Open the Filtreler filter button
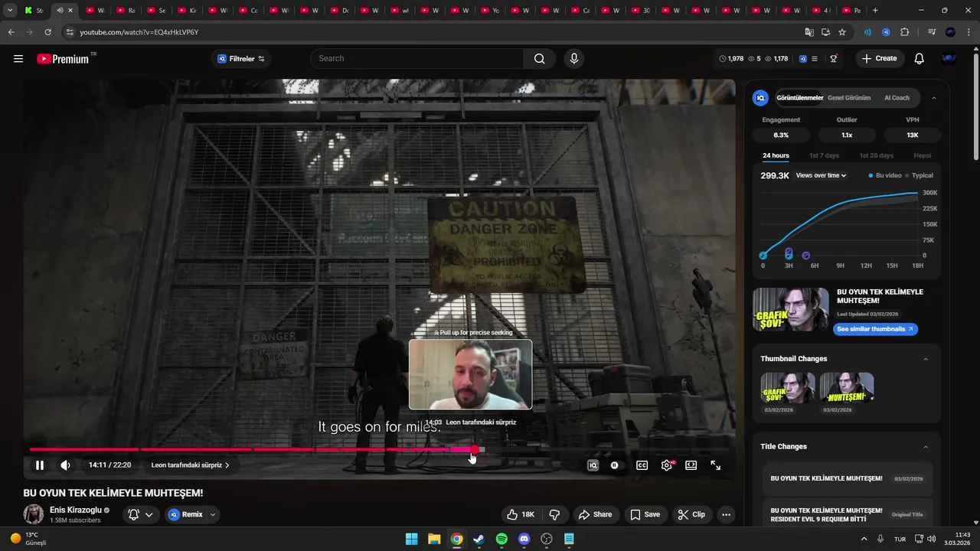Image resolution: width=980 pixels, height=551 pixels. (x=241, y=59)
